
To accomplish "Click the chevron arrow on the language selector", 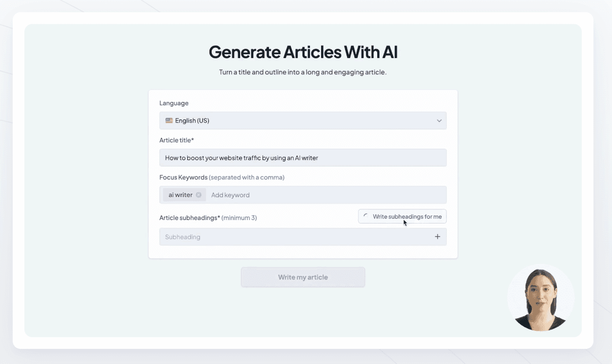I will 439,120.
